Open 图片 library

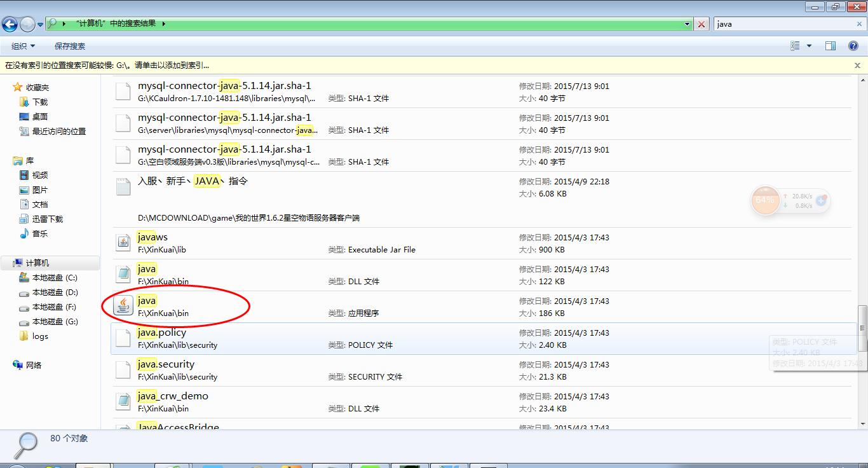[40, 189]
